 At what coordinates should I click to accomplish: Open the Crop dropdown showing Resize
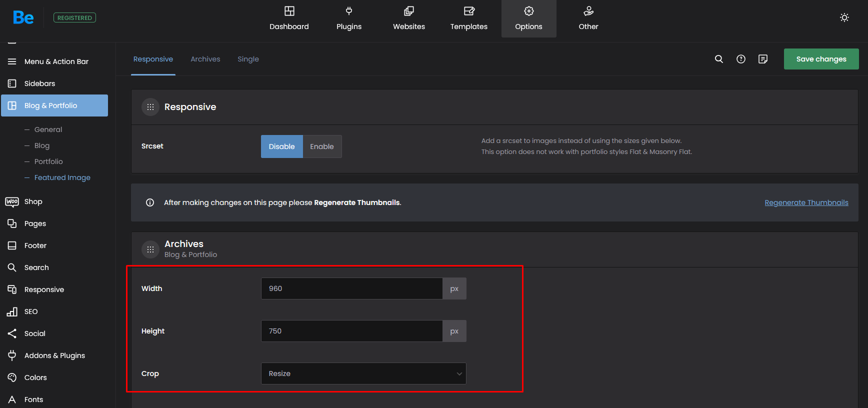(363, 373)
